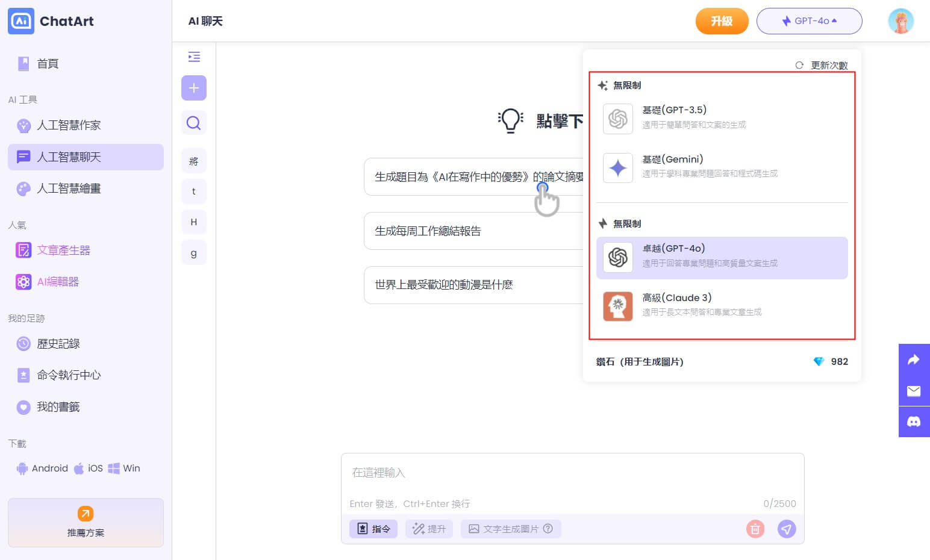Screen dimensions: 930x560
Task: Click the ChatArt logo icon
Action: tap(21, 21)
